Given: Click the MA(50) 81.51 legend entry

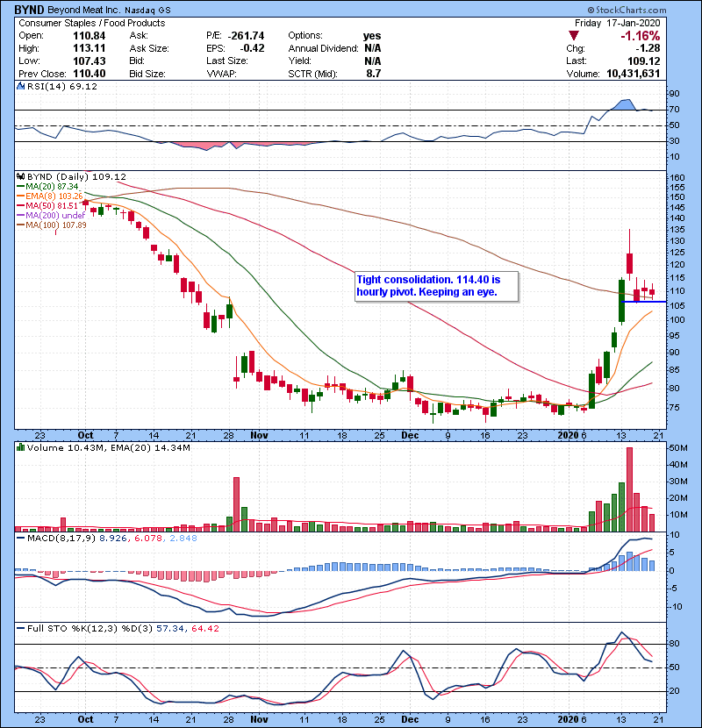Looking at the screenshot, I should [x=48, y=205].
